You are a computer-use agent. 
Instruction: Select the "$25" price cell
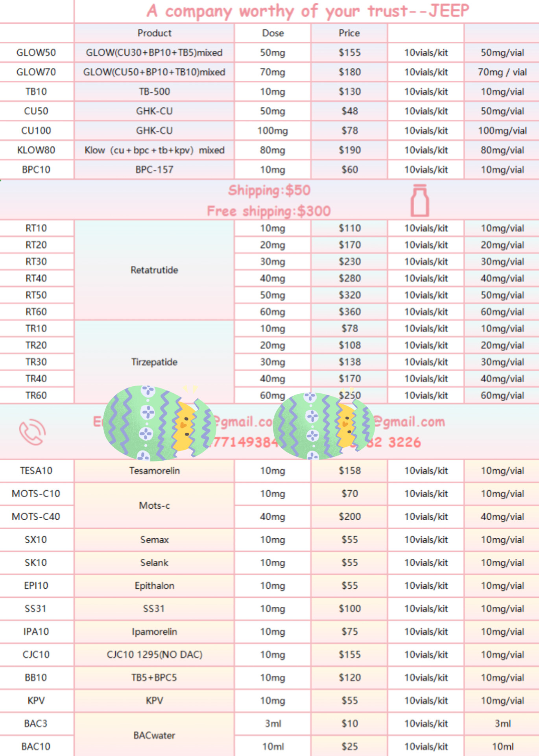[x=350, y=747]
